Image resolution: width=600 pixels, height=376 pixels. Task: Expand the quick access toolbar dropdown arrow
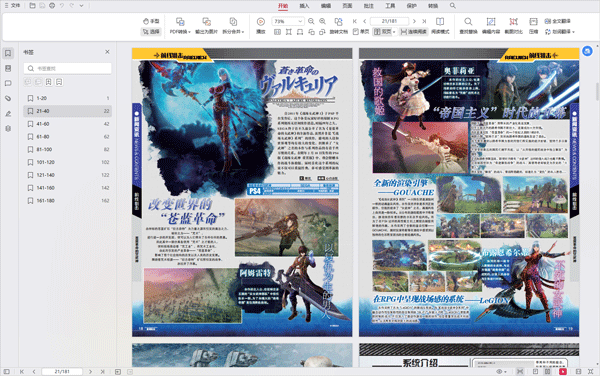[x=82, y=6]
